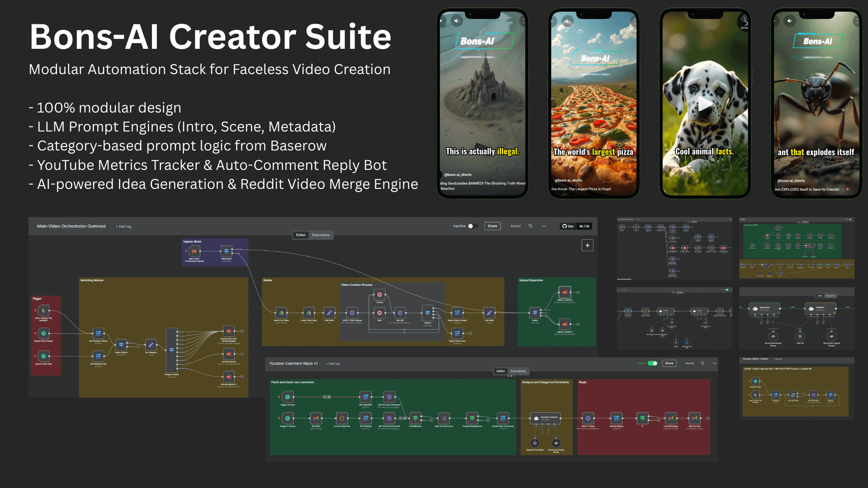Viewport: 868px width, 488px height.
Task: Switch to Executions tab in Youtube-Comment-Reply
Action: pyautogui.click(x=518, y=371)
